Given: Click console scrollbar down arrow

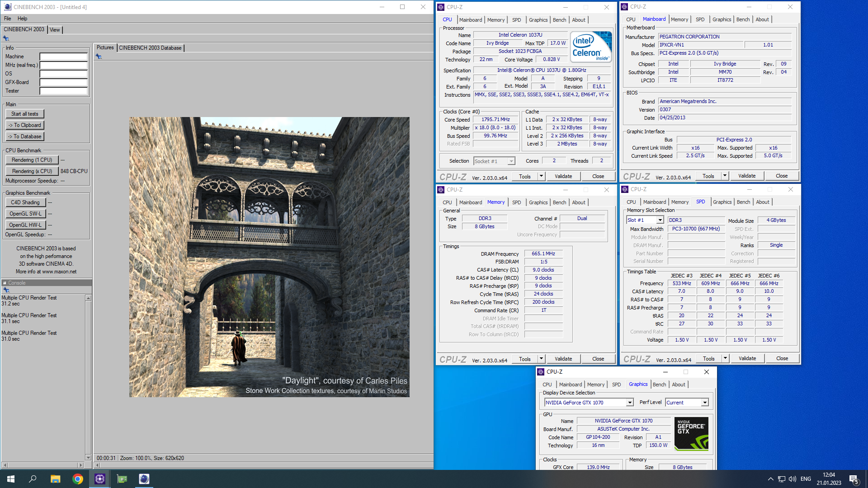Looking at the screenshot, I should tap(88, 457).
